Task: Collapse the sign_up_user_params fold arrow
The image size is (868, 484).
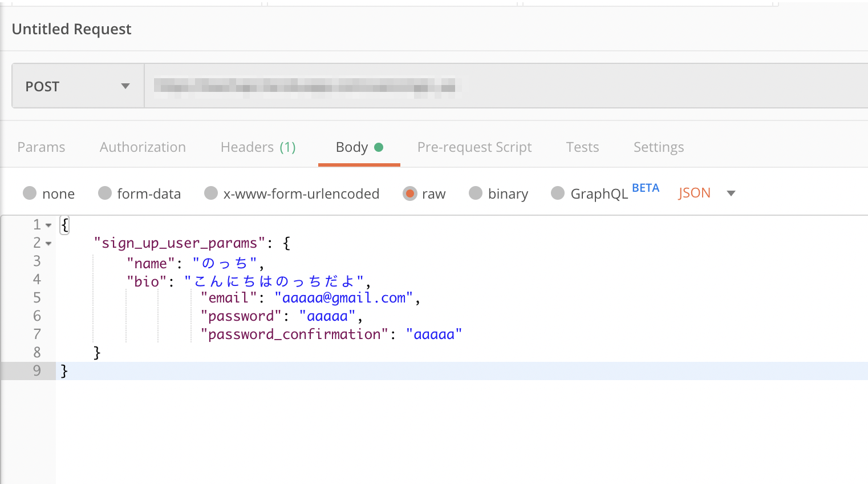Action: 48,244
